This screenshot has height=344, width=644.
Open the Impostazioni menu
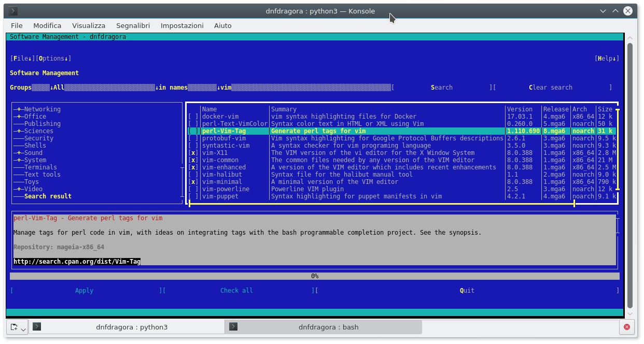(182, 25)
